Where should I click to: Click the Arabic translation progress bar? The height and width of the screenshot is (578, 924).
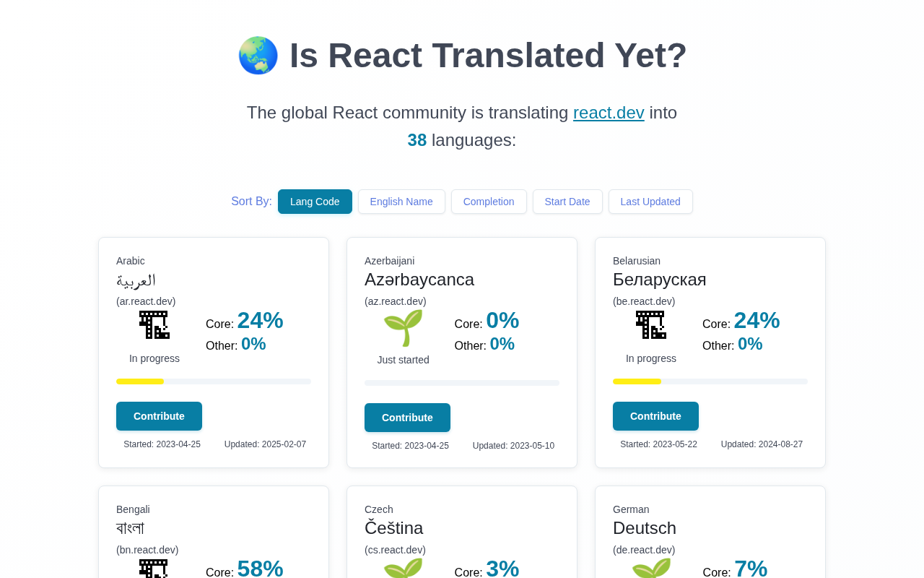click(x=214, y=381)
